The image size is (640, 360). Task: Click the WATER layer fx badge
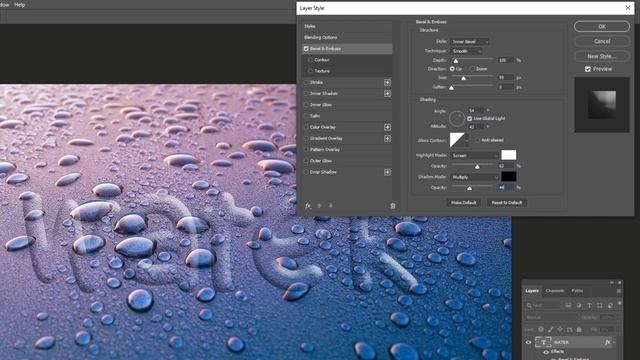coord(607,342)
